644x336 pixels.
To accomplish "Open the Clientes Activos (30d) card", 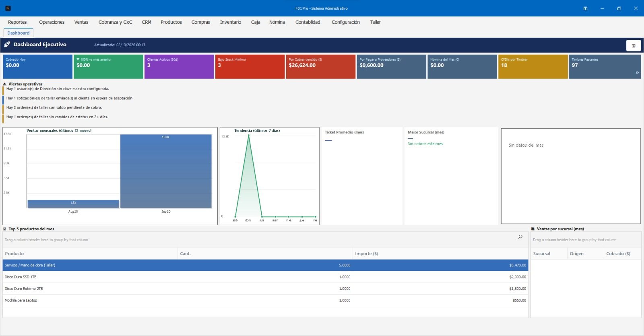I will (179, 67).
